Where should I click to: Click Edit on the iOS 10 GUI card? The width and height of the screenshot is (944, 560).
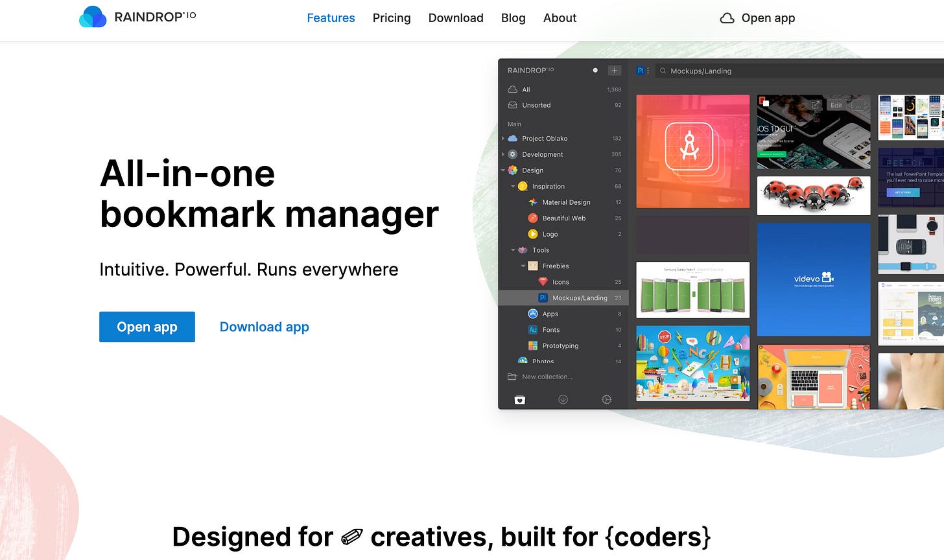point(836,105)
